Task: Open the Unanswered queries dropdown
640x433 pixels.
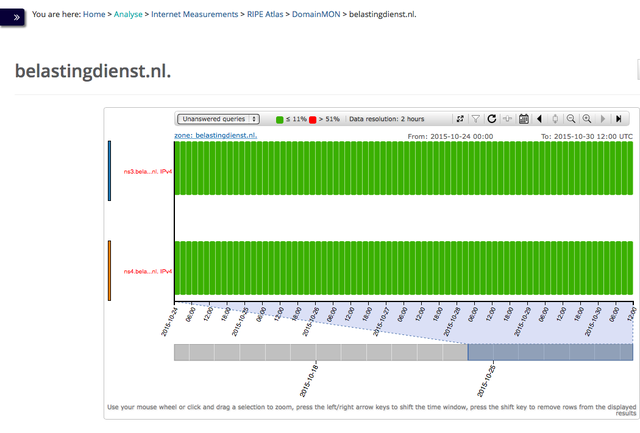Action: 218,119
